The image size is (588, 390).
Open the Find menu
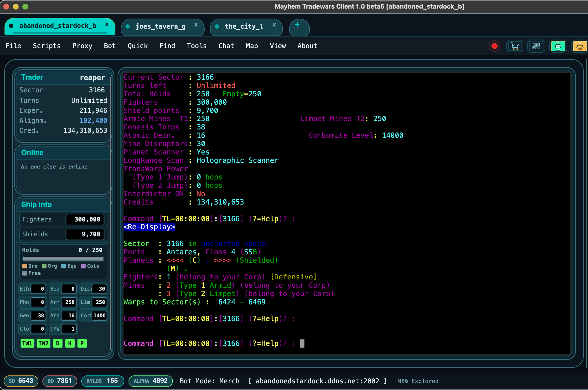(x=167, y=46)
